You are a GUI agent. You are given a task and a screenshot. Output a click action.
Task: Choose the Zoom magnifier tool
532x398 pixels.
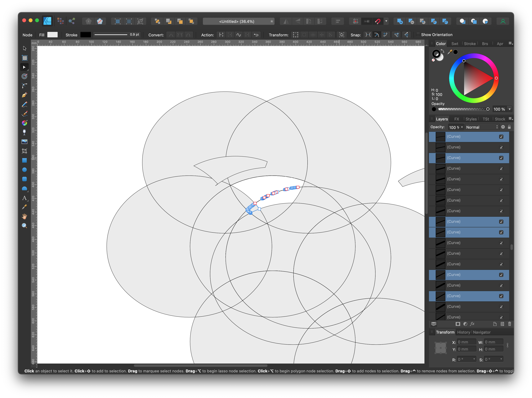click(x=24, y=226)
